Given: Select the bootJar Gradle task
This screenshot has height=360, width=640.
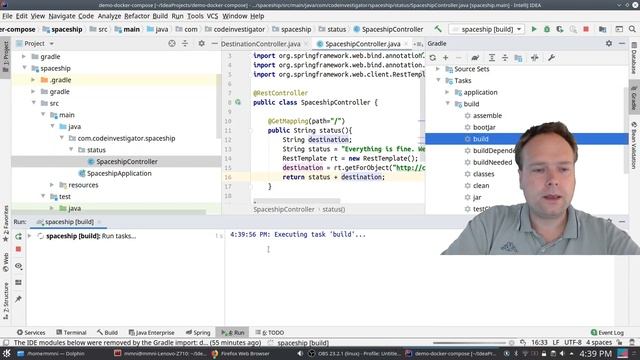Looking at the screenshot, I should tap(484, 127).
